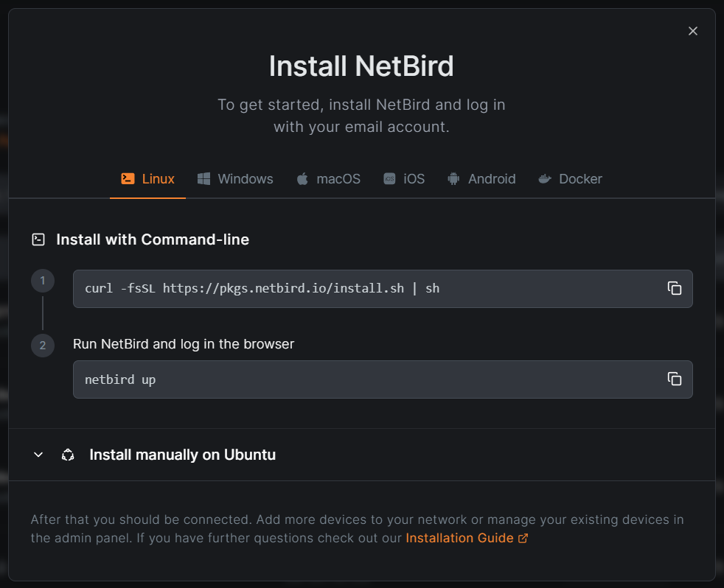Screen dimensions: 724x588
Task: Copy the netbird up command
Action: pyautogui.click(x=674, y=379)
